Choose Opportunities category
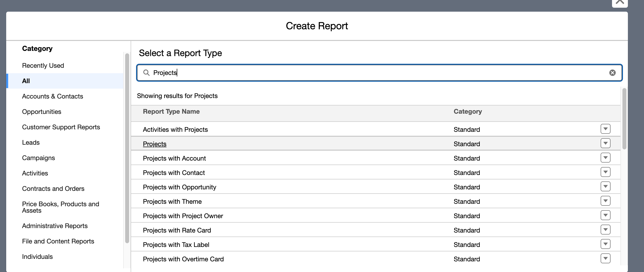 tap(41, 112)
